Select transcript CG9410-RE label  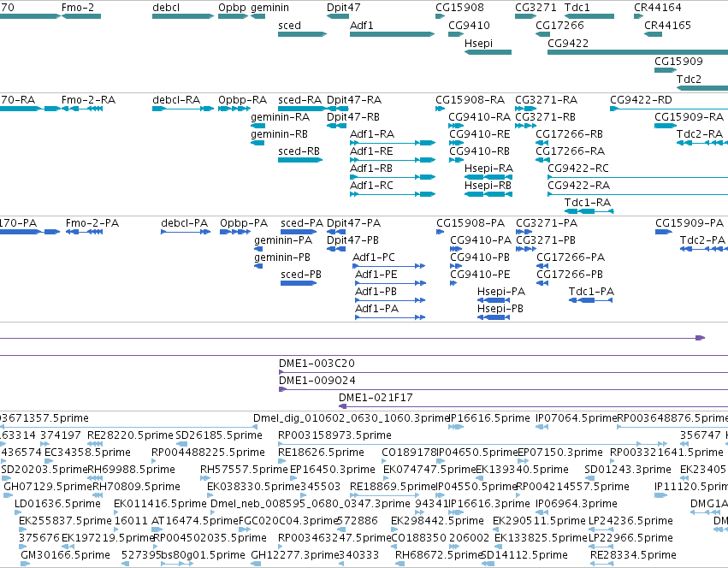click(480, 134)
